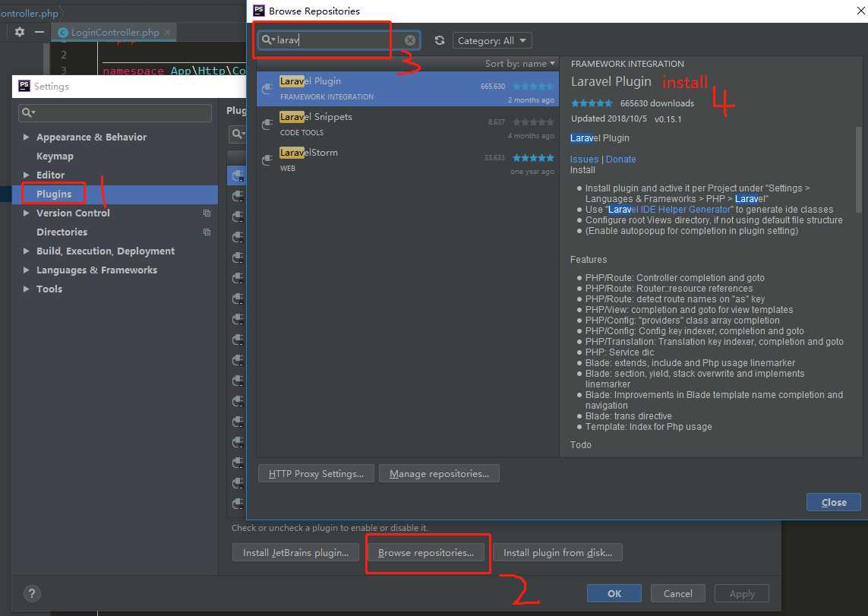Screen dimensions: 868x616
Task: Close the LoginController.php tab with its X
Action: pyautogui.click(x=168, y=33)
